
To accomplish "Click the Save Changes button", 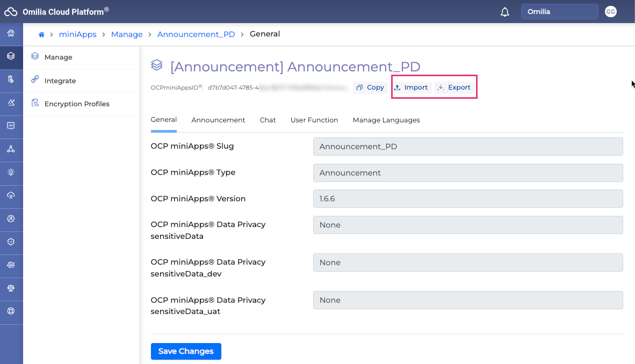I will pos(186,351).
